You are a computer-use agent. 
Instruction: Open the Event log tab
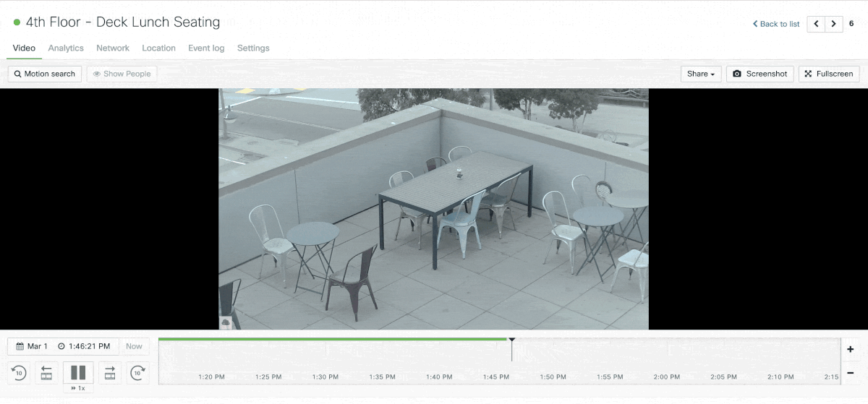click(x=206, y=48)
